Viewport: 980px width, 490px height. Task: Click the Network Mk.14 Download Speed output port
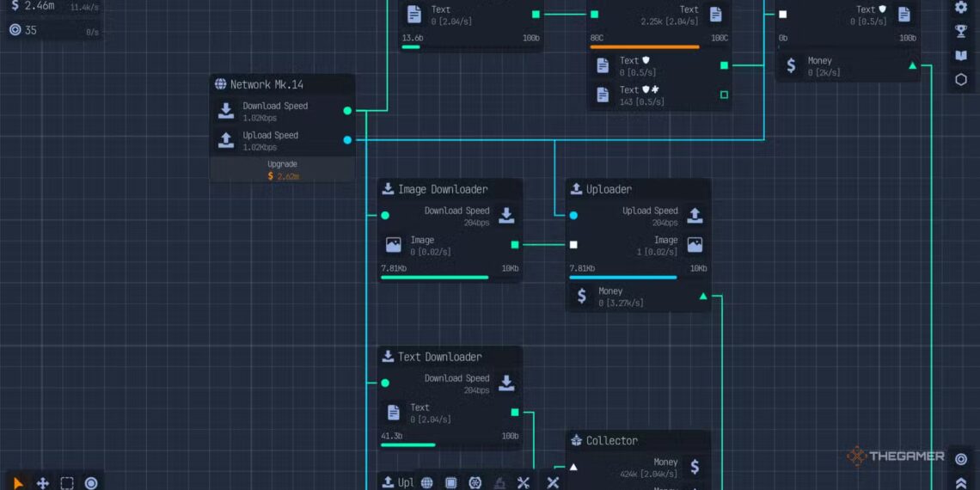click(347, 111)
